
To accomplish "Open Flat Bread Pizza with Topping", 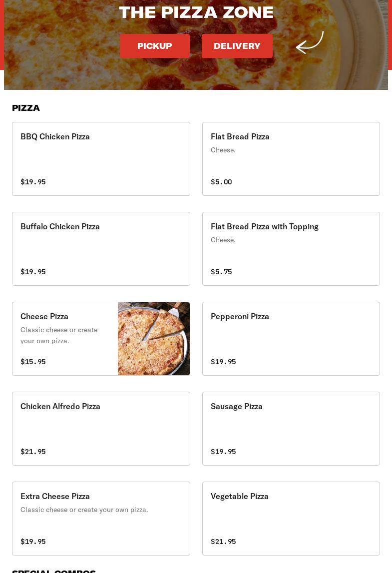I will pos(291,249).
